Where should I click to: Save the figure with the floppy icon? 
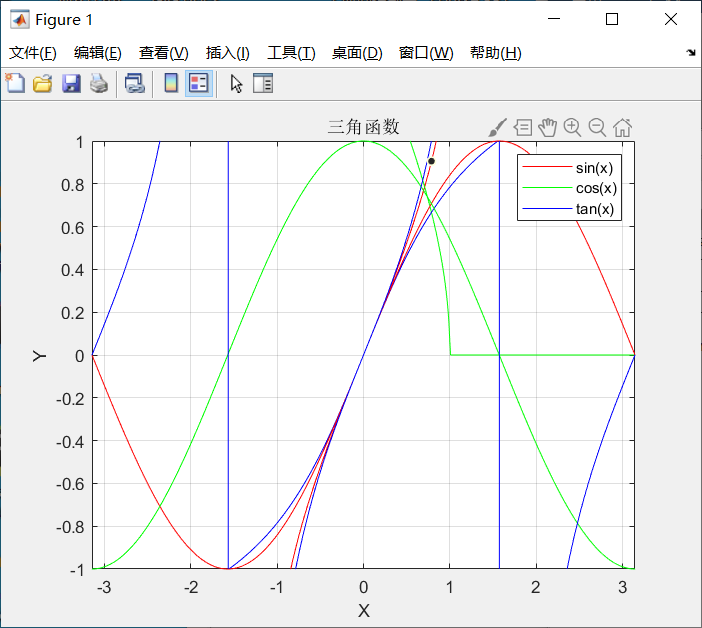point(71,83)
